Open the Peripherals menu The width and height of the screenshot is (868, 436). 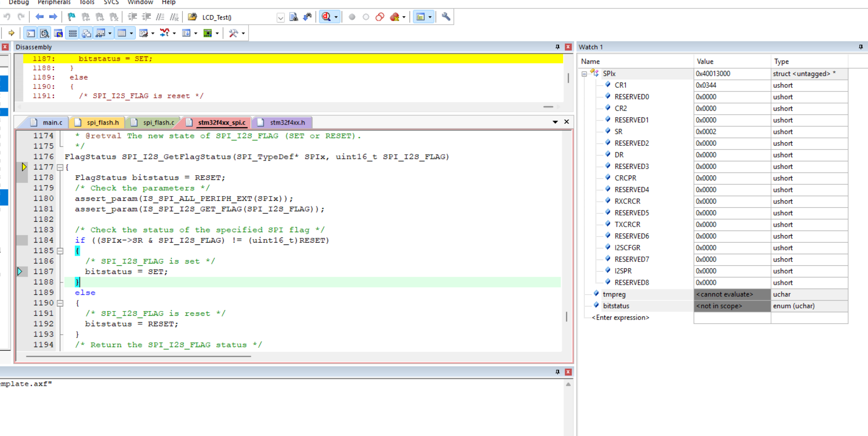pos(54,3)
